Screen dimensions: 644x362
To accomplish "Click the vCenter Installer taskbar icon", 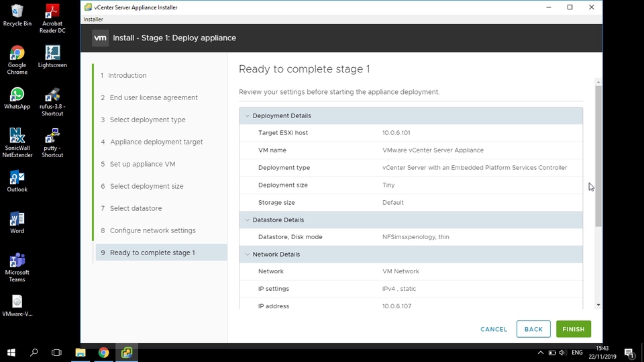I will [x=127, y=353].
